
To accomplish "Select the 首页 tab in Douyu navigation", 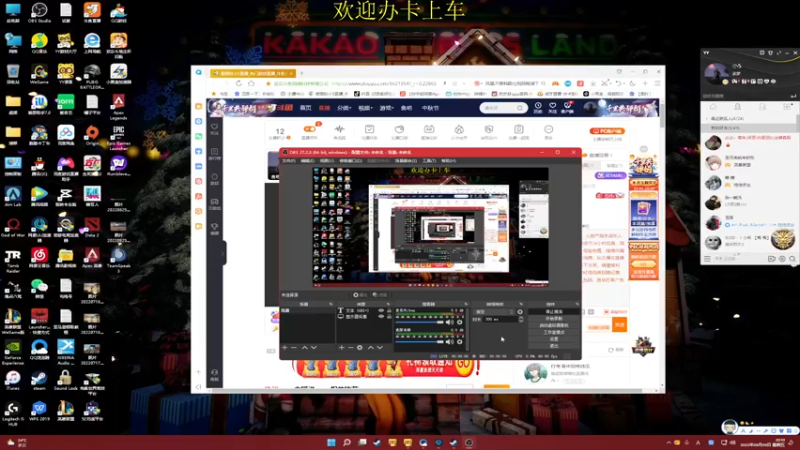I will coord(306,108).
